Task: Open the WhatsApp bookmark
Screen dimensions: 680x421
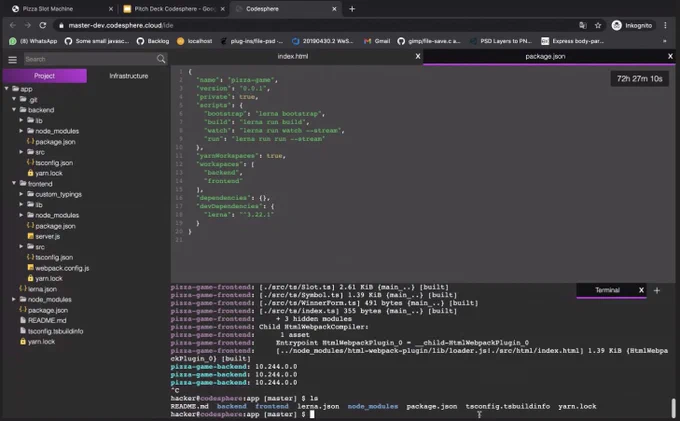Action: (x=33, y=41)
